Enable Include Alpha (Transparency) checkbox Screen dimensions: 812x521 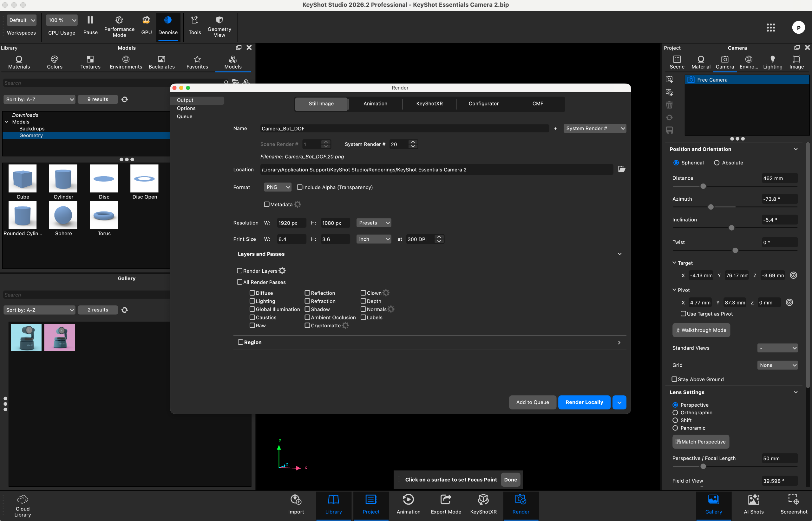point(299,187)
